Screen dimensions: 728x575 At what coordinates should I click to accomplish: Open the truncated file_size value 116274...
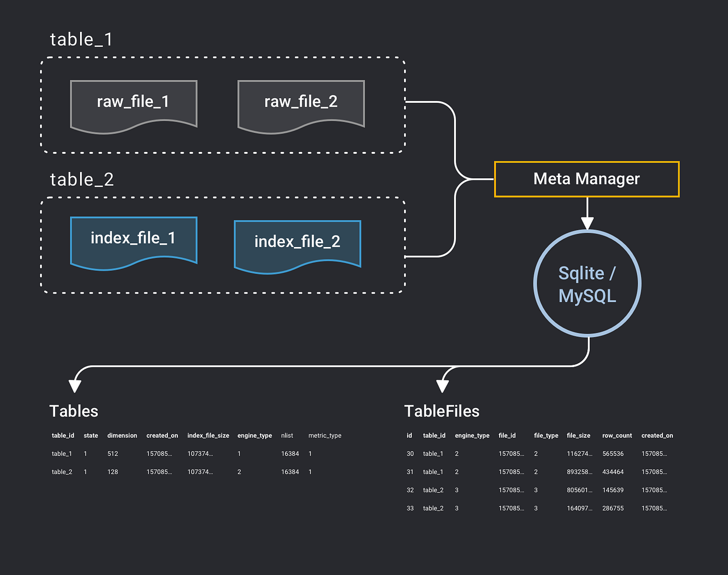[579, 453]
